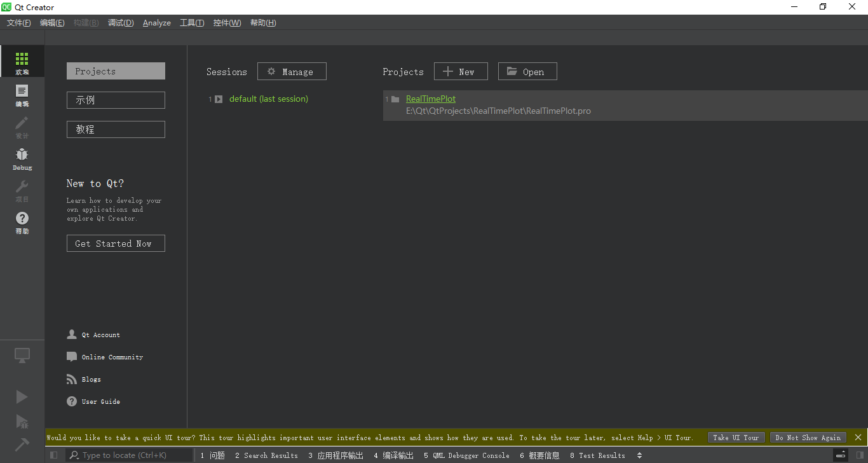The width and height of the screenshot is (868, 463).
Task: Click the 'New to Qt?' heading text
Action: (x=95, y=183)
